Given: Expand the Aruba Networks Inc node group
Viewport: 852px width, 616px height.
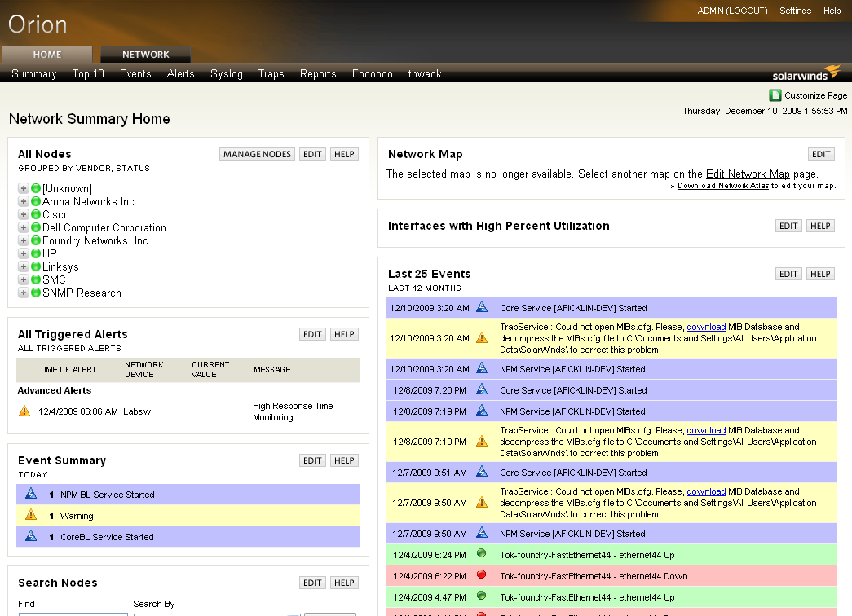Looking at the screenshot, I should point(24,202).
